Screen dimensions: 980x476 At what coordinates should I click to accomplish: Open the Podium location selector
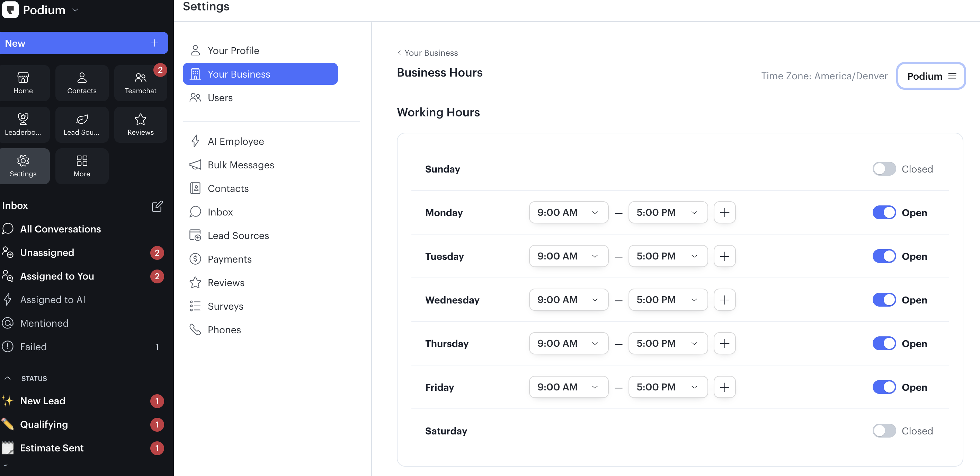pyautogui.click(x=930, y=76)
